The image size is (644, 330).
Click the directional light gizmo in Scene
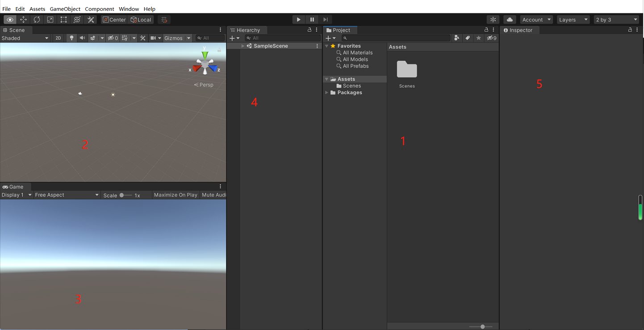(113, 95)
